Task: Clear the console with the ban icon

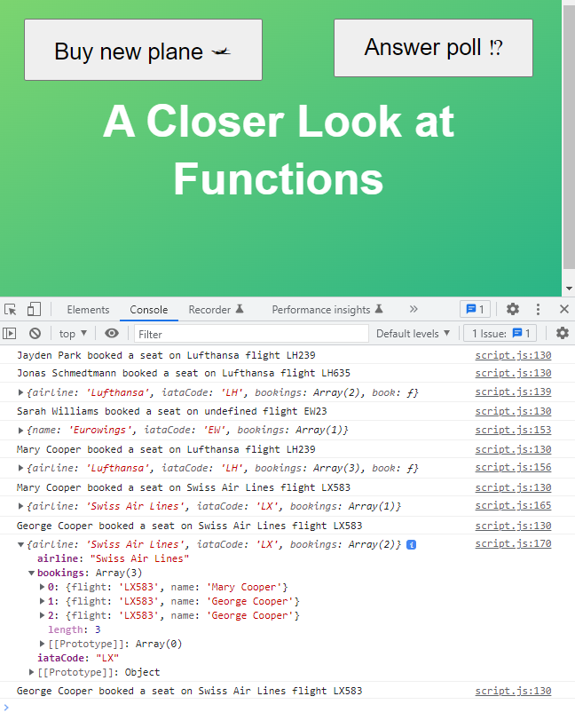Action: pyautogui.click(x=35, y=333)
